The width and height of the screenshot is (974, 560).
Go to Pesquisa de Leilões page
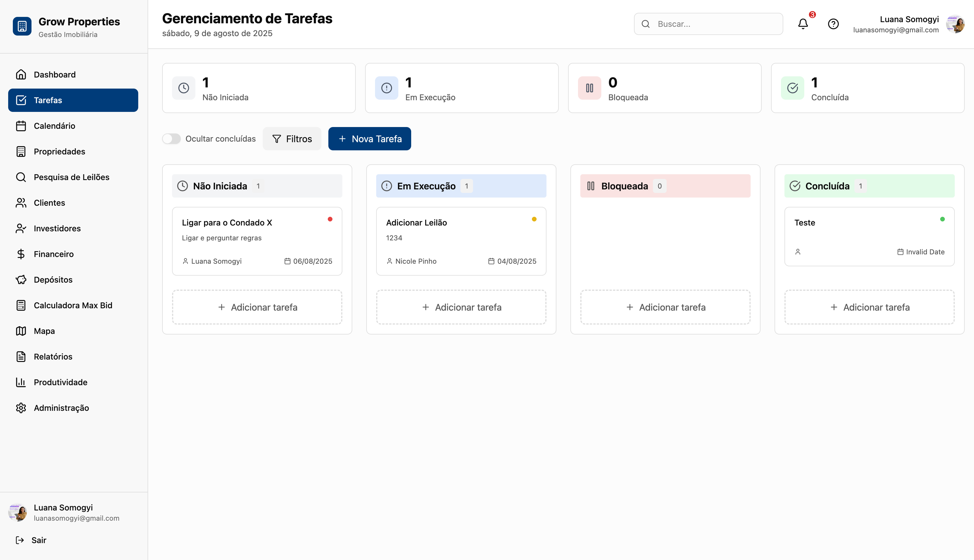71,177
